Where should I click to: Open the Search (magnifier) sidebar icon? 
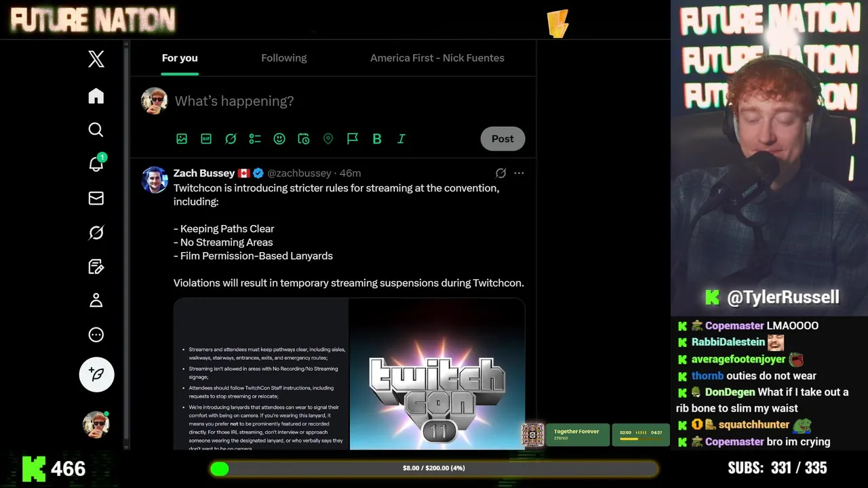click(x=96, y=130)
